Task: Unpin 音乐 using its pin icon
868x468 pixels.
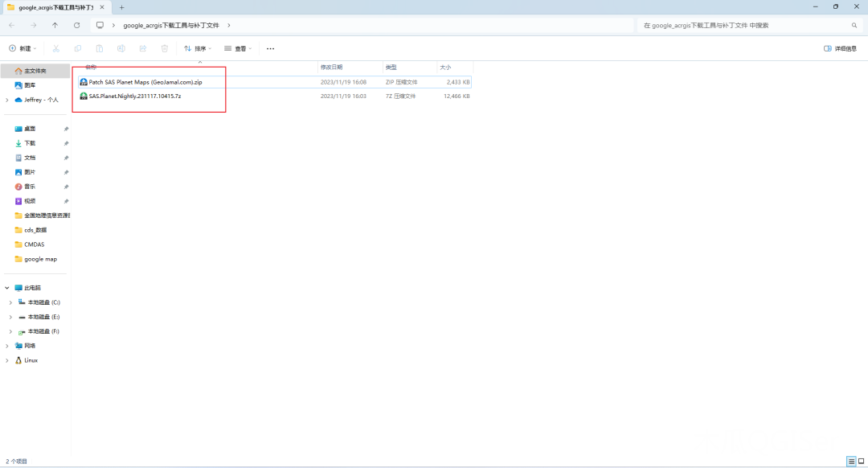Action: (x=66, y=187)
